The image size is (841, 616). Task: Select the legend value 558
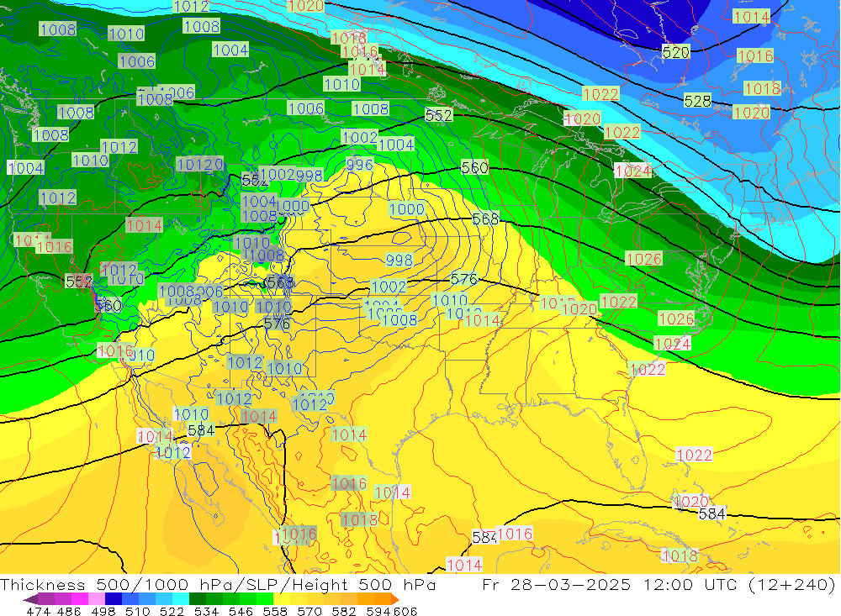[275, 611]
